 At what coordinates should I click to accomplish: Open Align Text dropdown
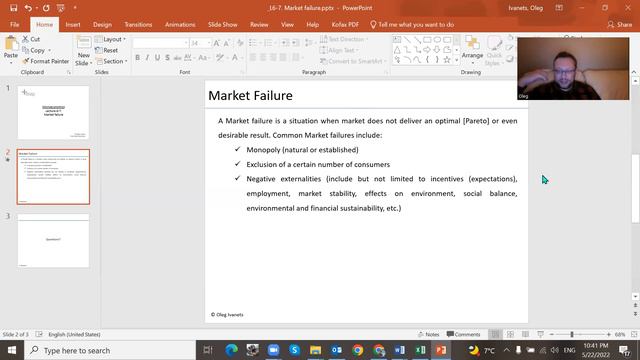[339, 50]
